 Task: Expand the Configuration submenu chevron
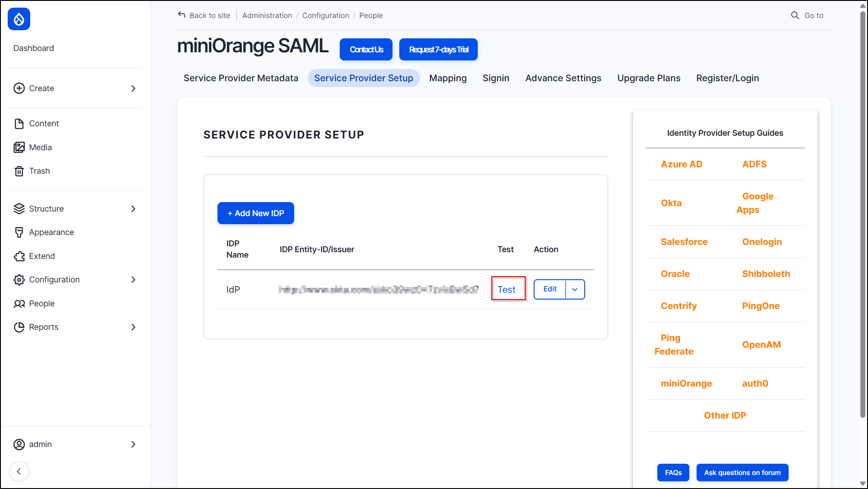(133, 280)
